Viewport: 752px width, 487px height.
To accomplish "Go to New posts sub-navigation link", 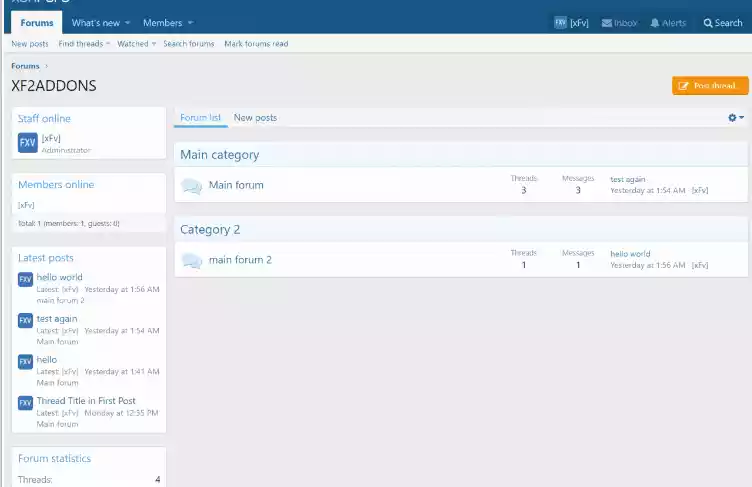I will click(30, 44).
